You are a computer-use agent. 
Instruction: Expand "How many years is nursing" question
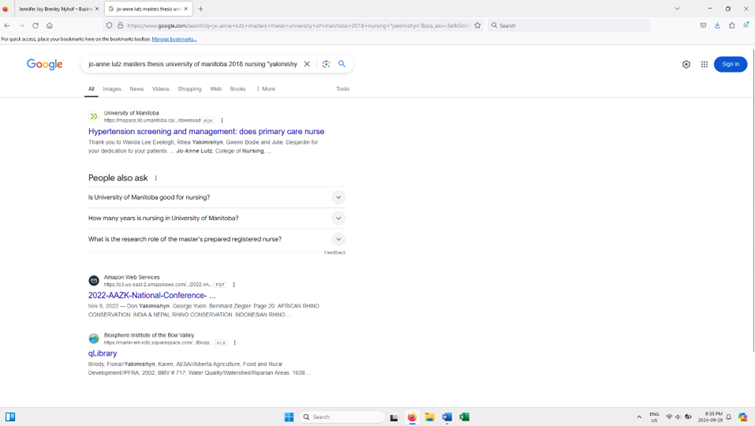pos(338,218)
